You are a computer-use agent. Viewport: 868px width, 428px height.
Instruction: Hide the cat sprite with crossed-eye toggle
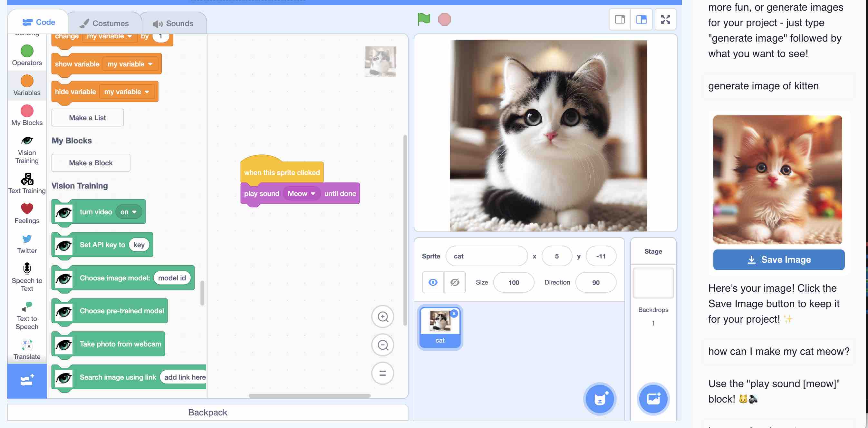pos(455,282)
